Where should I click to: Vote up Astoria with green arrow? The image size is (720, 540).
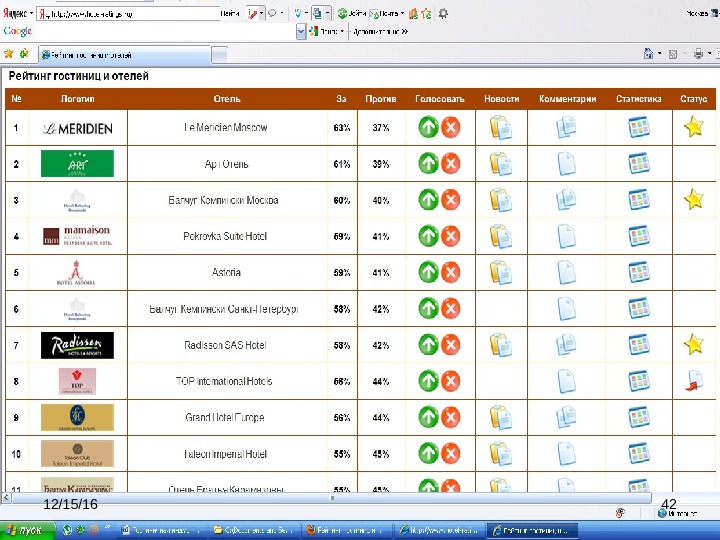(428, 272)
